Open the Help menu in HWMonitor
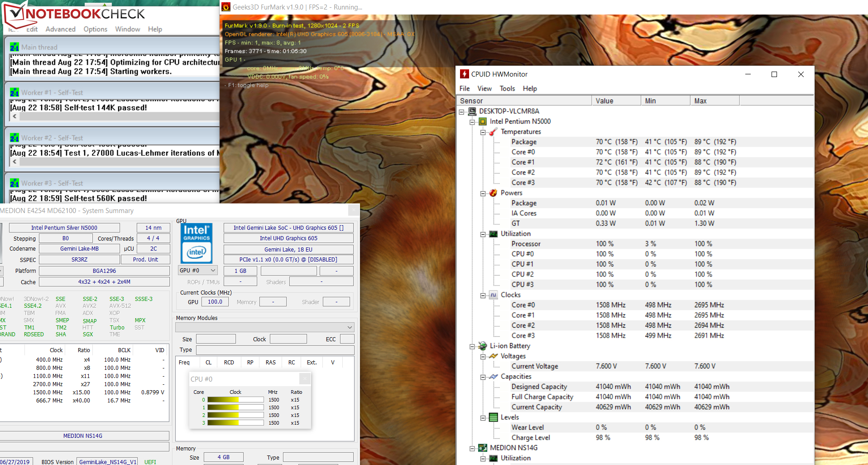 (x=530, y=88)
